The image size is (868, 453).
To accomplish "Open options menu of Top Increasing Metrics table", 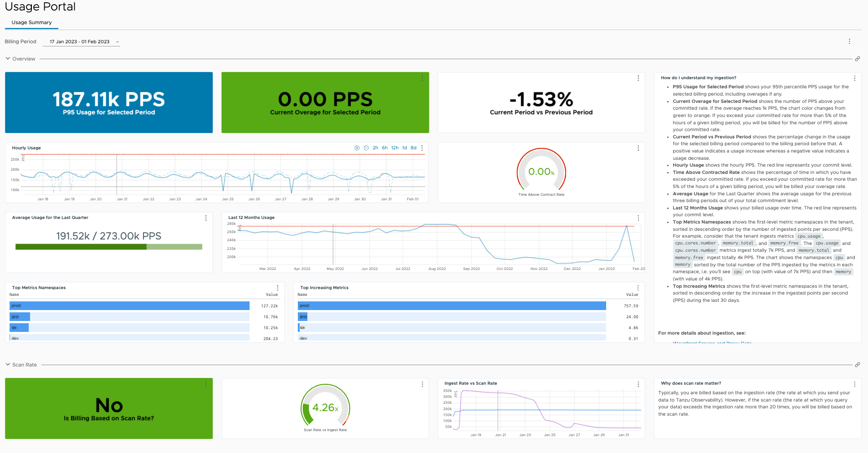I will point(638,288).
